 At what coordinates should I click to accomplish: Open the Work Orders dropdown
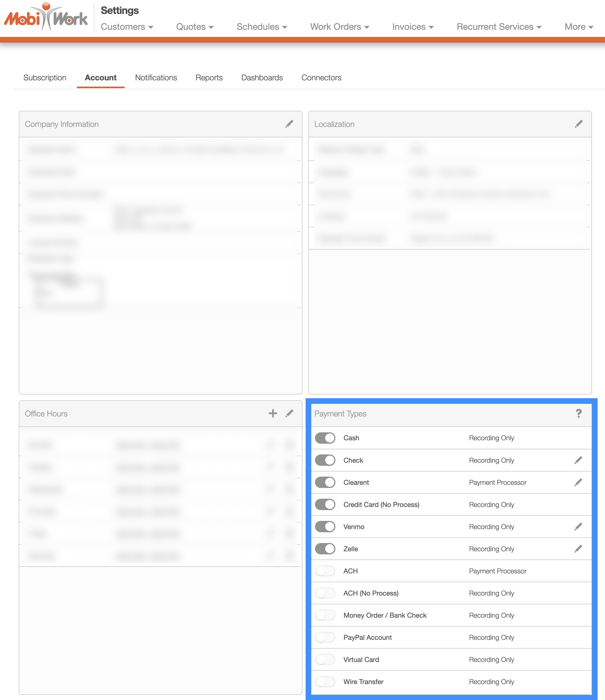[339, 27]
